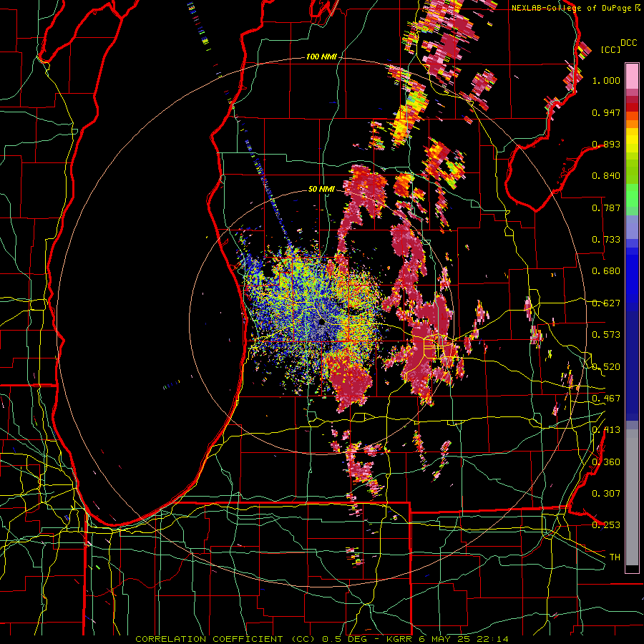Select the 0.253 scale value
Screen dimensions: 644x644
pos(606,525)
